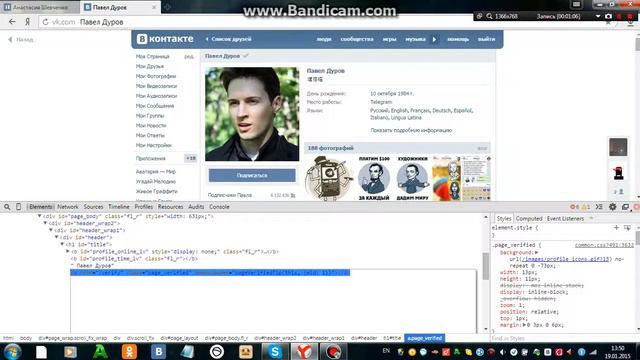Click the Find in Styles field
This screenshot has height=360, width=640.
click(x=563, y=338)
